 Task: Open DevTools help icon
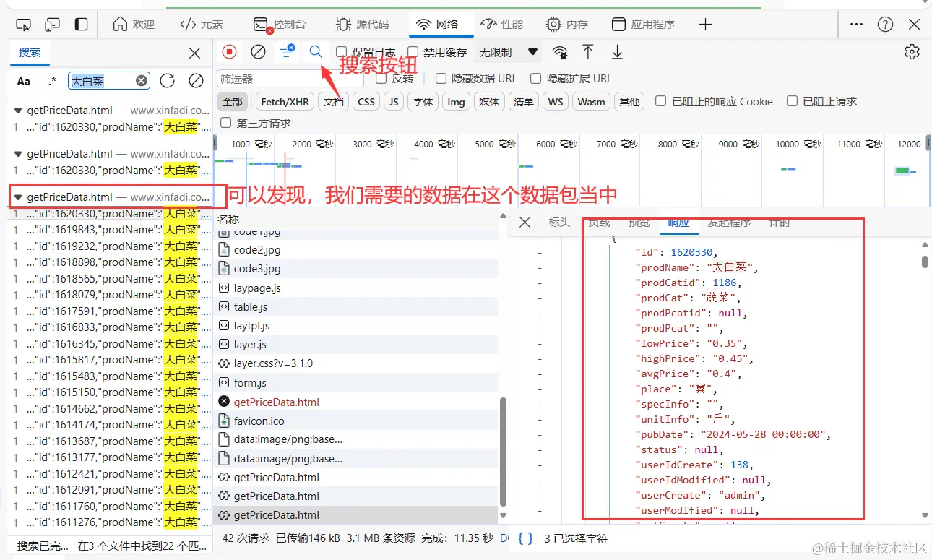(x=885, y=25)
